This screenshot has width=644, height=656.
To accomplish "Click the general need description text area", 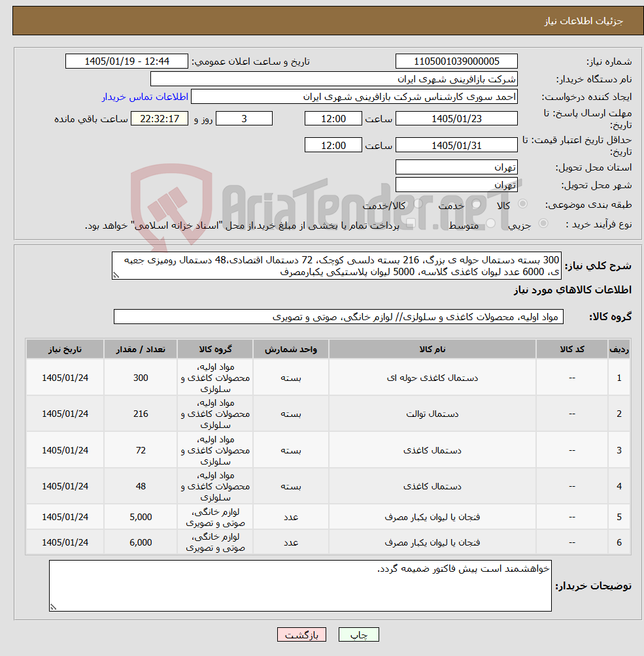I will click(x=337, y=266).
